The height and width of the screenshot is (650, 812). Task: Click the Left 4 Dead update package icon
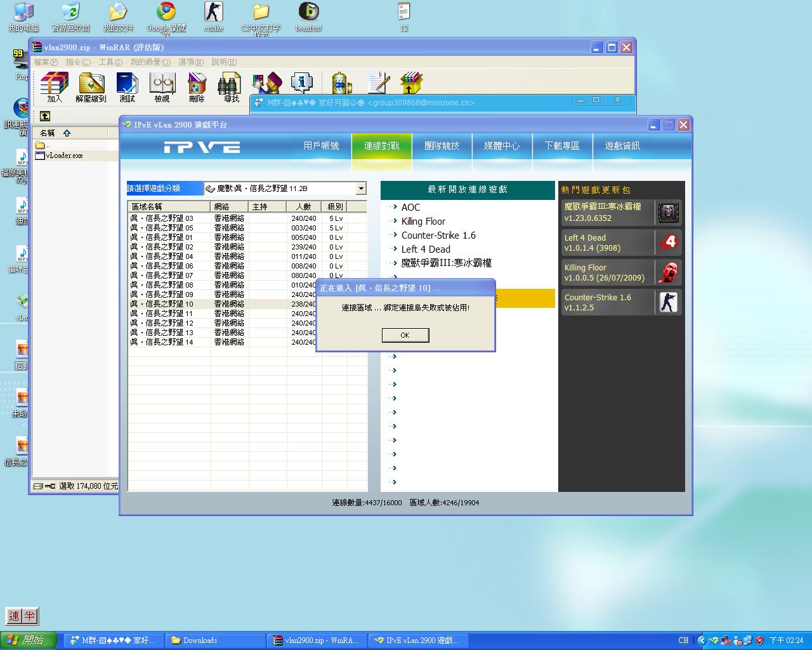click(668, 242)
